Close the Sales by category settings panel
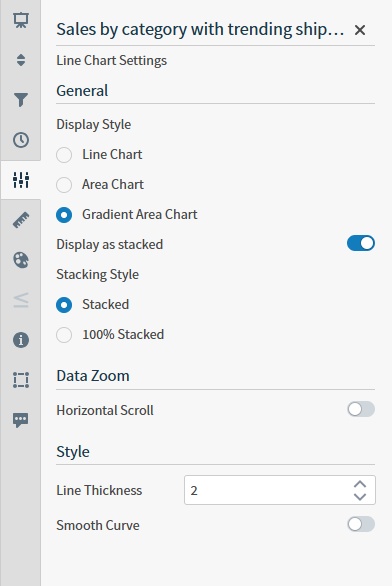 (x=360, y=30)
